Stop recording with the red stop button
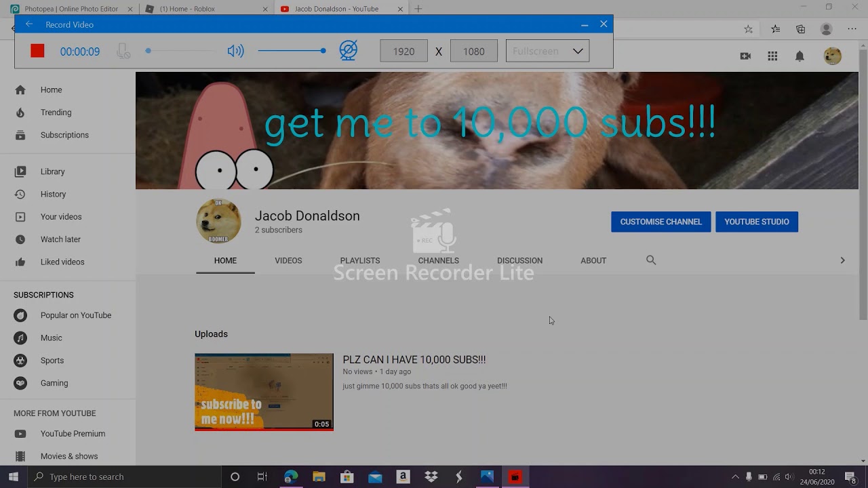 [x=37, y=51]
